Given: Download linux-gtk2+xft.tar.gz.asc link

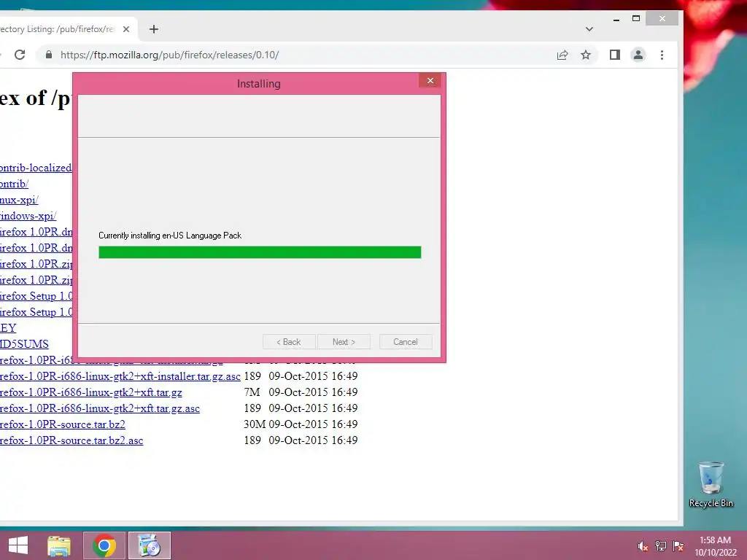Looking at the screenshot, I should pos(99,408).
